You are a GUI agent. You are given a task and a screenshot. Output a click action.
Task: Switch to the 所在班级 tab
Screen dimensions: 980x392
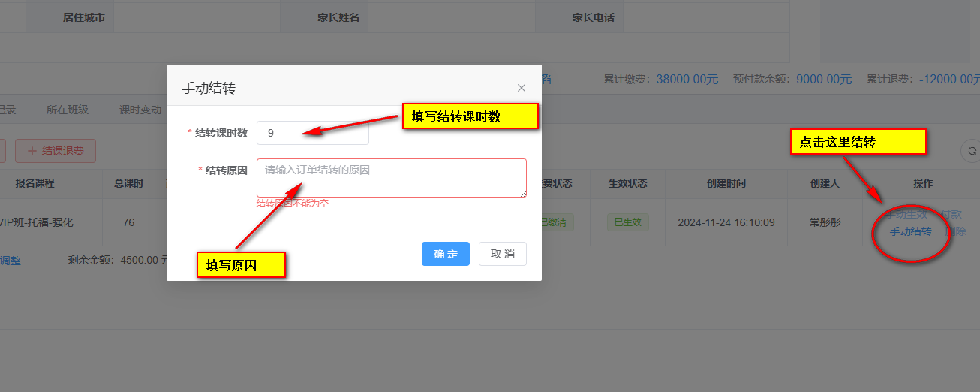tap(67, 110)
